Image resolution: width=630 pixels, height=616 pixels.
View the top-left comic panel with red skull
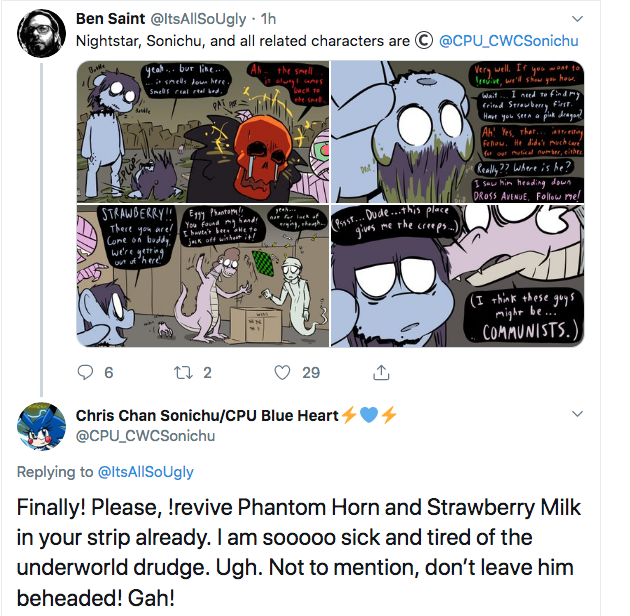203,132
